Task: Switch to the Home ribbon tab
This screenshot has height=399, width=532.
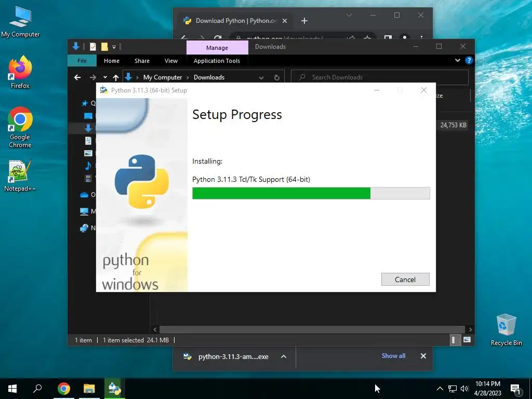Action: (112, 61)
